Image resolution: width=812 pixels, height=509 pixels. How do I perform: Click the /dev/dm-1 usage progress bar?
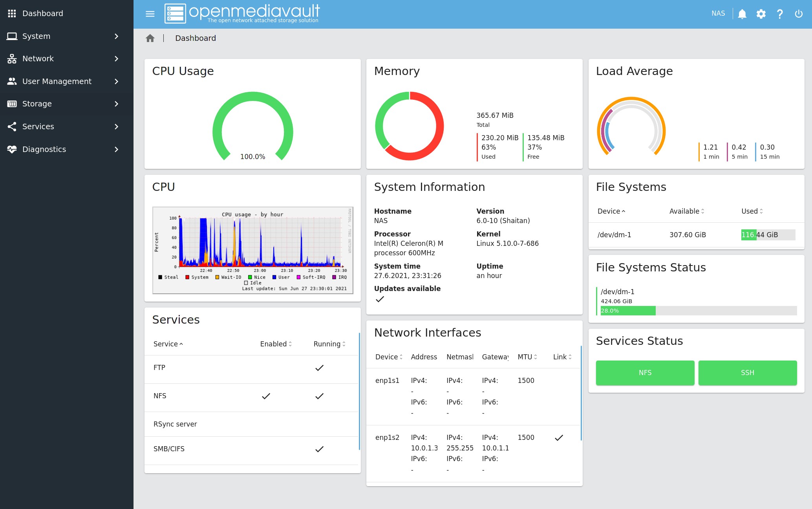[x=696, y=311]
